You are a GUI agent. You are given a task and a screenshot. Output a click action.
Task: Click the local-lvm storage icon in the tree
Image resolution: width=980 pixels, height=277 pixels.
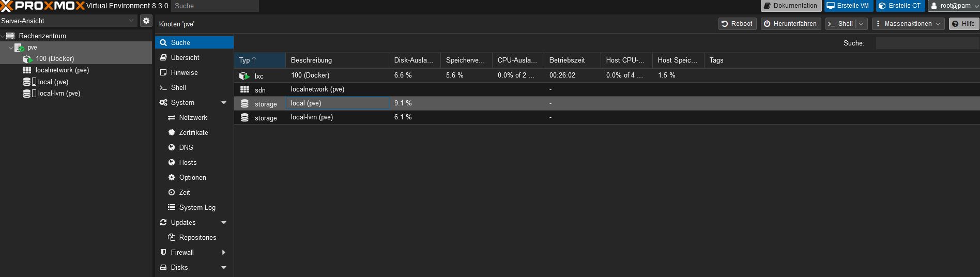tap(27, 94)
